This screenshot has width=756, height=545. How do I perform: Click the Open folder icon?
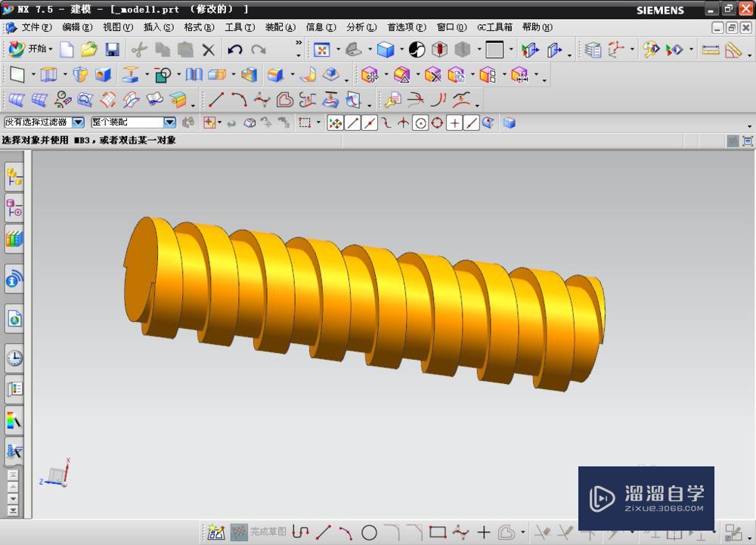[x=88, y=49]
